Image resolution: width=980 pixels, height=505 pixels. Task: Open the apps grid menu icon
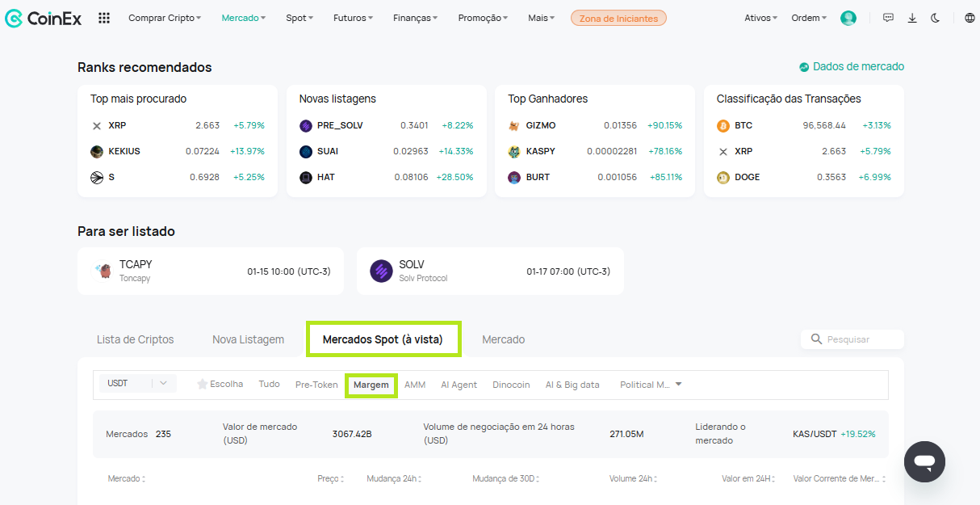click(104, 18)
